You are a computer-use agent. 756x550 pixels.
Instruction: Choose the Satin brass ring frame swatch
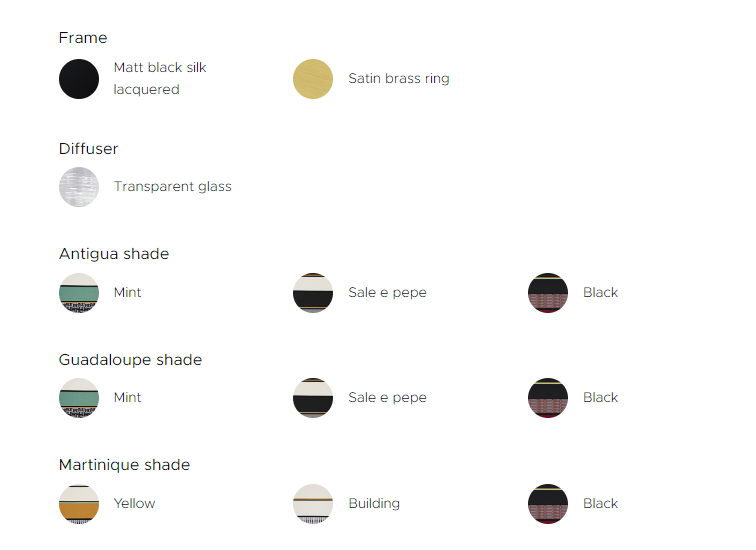tap(313, 79)
